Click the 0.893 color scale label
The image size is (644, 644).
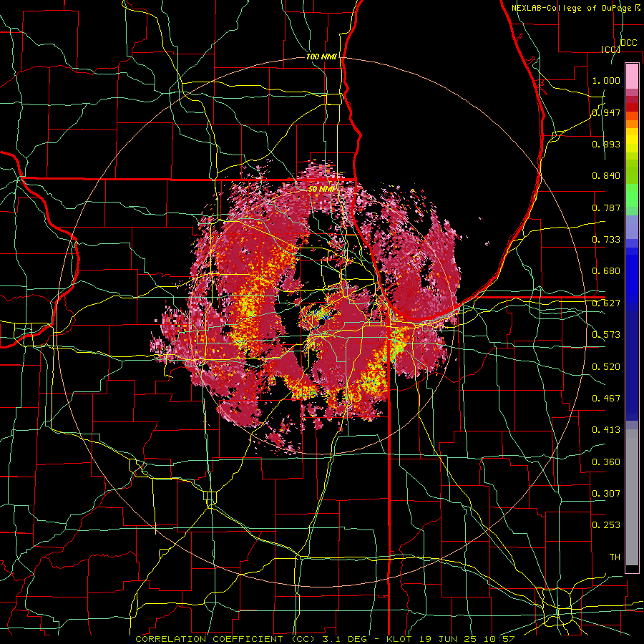(x=606, y=144)
